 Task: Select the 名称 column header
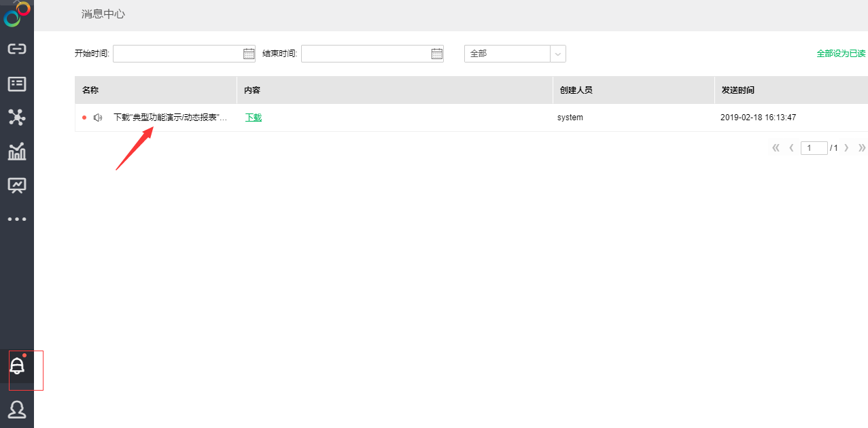click(89, 89)
